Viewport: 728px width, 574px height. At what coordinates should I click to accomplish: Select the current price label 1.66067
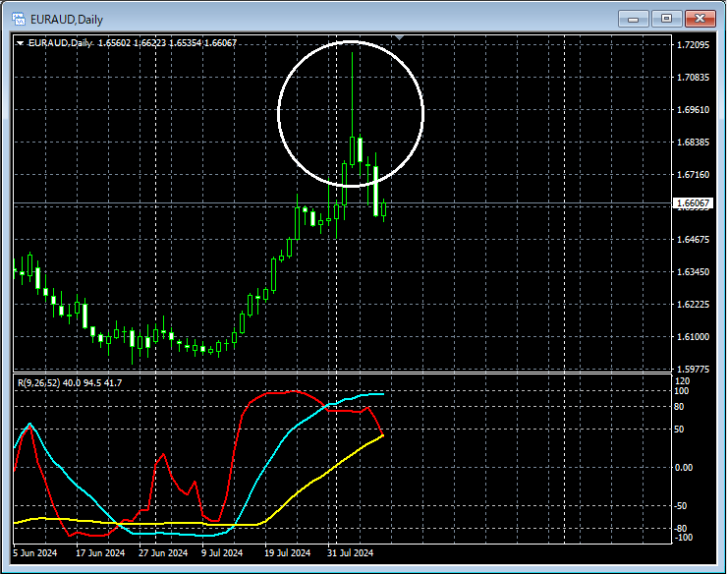coord(693,202)
